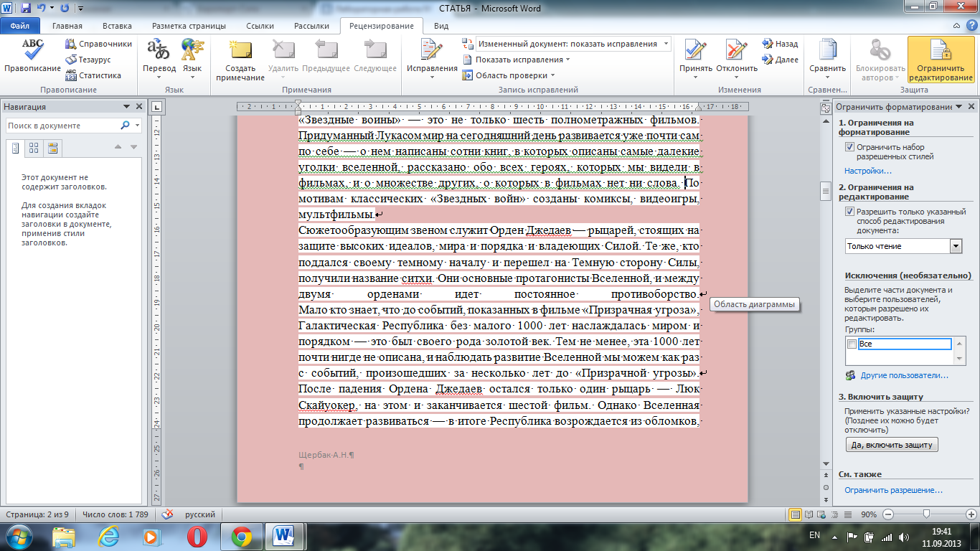Toggle Разрешить только указанный способ редактирования
The width and height of the screenshot is (980, 551).
click(x=850, y=212)
